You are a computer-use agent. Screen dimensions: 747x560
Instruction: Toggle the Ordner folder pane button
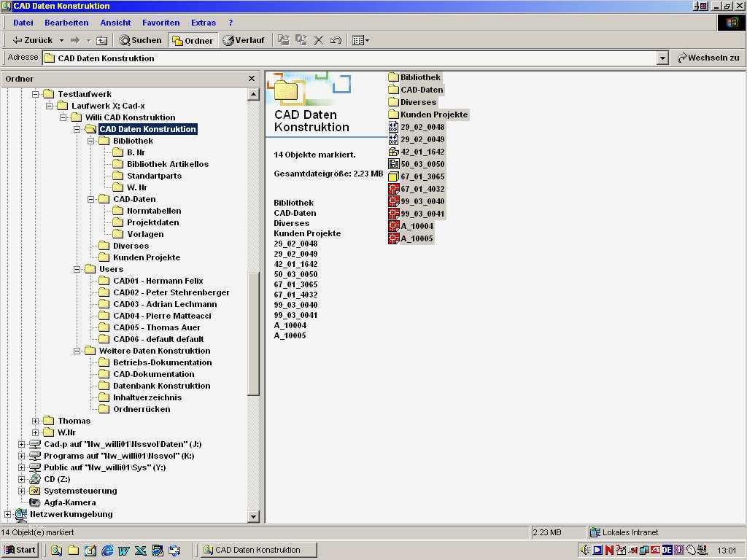coord(192,40)
